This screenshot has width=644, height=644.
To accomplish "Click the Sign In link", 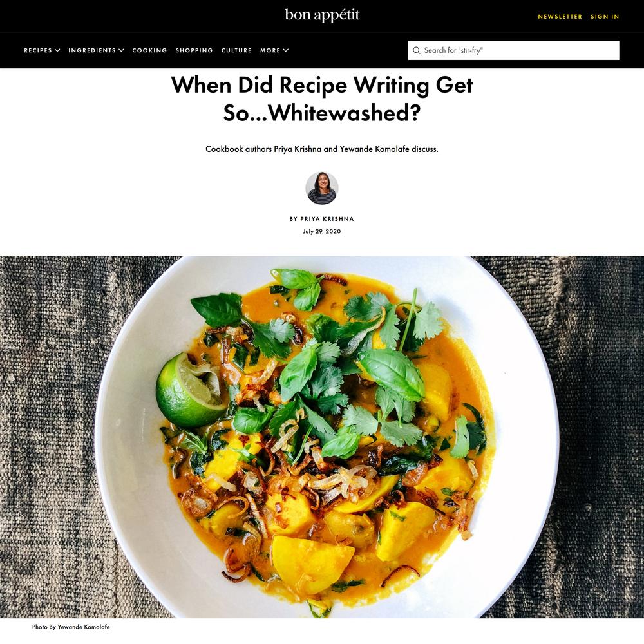I will [x=605, y=17].
